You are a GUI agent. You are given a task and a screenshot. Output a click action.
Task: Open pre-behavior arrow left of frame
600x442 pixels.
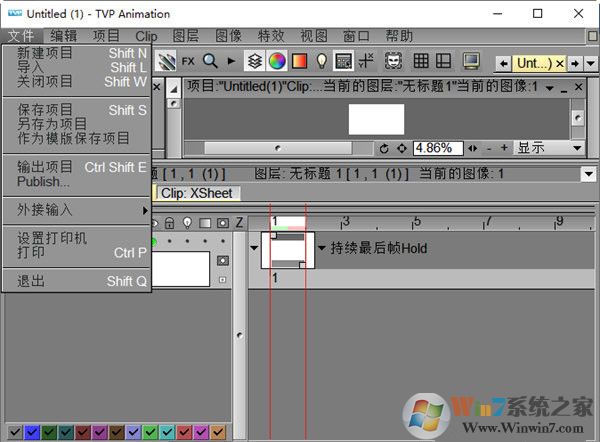pos(254,248)
